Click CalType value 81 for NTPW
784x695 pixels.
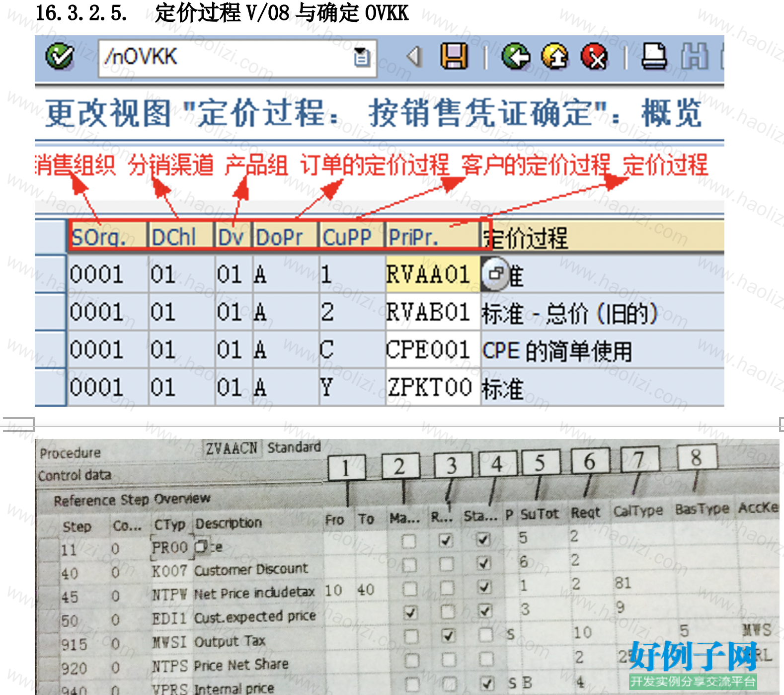(623, 583)
